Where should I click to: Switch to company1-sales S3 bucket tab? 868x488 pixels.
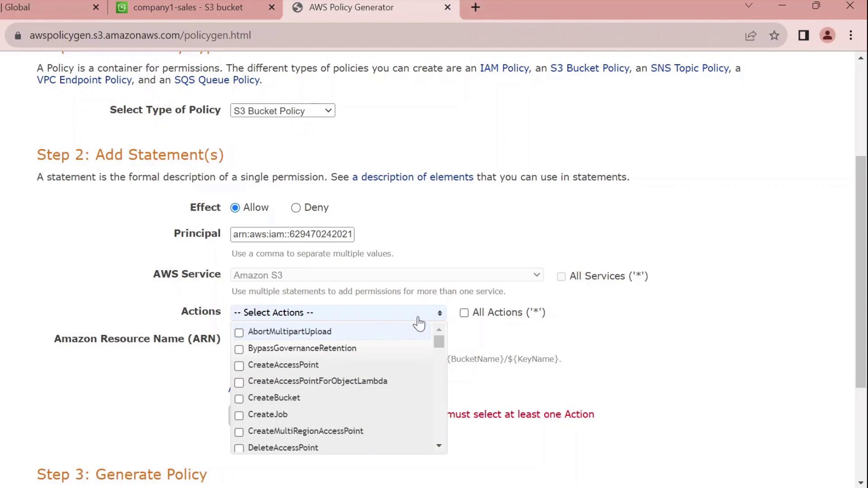click(188, 8)
